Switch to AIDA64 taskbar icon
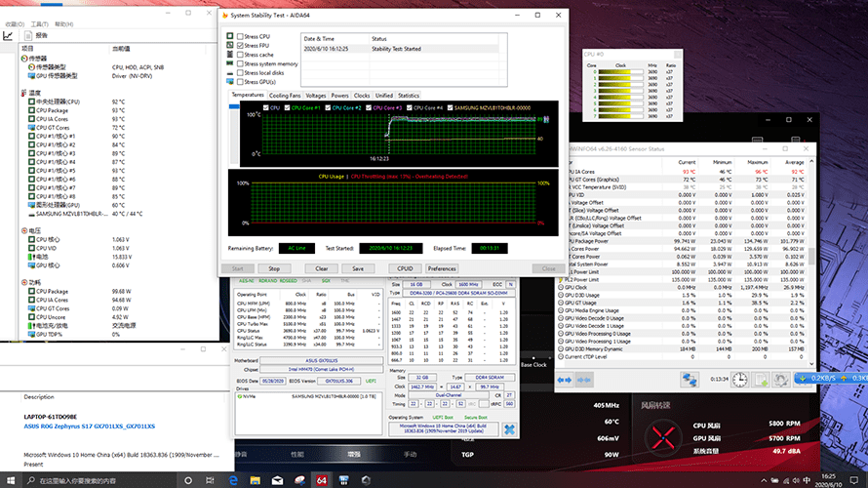This screenshot has height=488, width=868. [x=322, y=480]
